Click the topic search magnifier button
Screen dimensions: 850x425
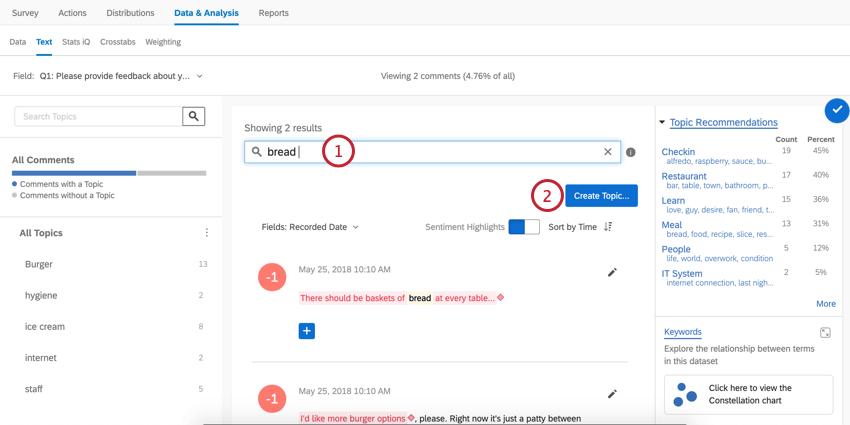pos(194,117)
